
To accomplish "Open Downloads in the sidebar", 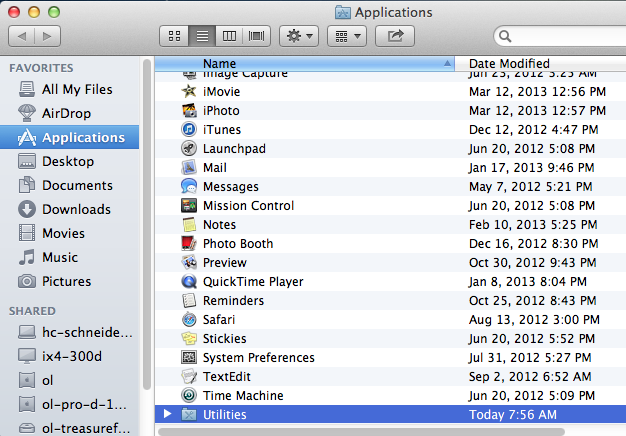I will (x=76, y=210).
